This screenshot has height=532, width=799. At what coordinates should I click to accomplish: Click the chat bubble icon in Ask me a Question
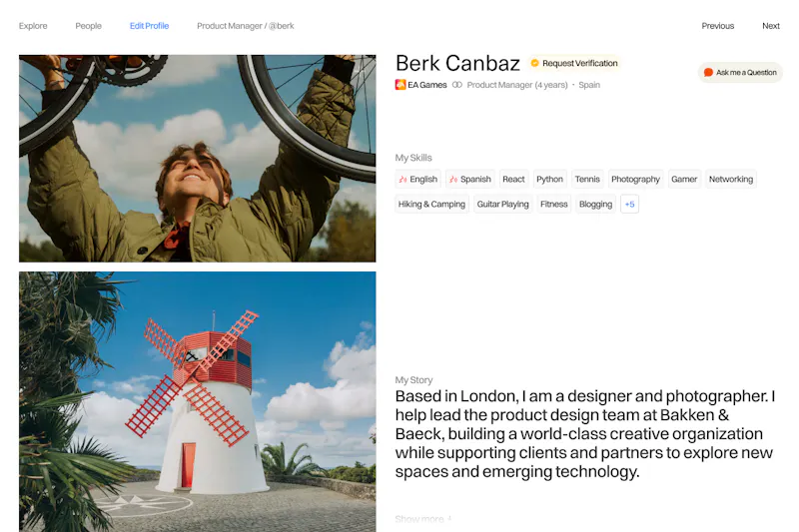708,72
